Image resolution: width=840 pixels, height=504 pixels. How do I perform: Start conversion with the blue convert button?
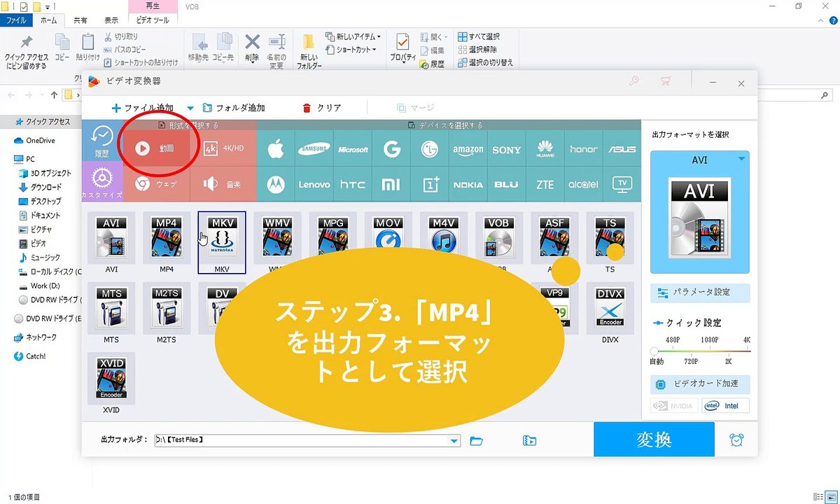point(654,439)
